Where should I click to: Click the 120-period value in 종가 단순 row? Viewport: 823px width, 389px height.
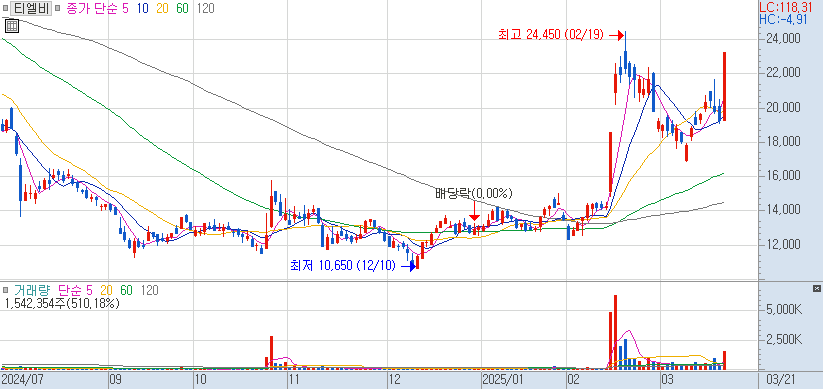pos(205,8)
